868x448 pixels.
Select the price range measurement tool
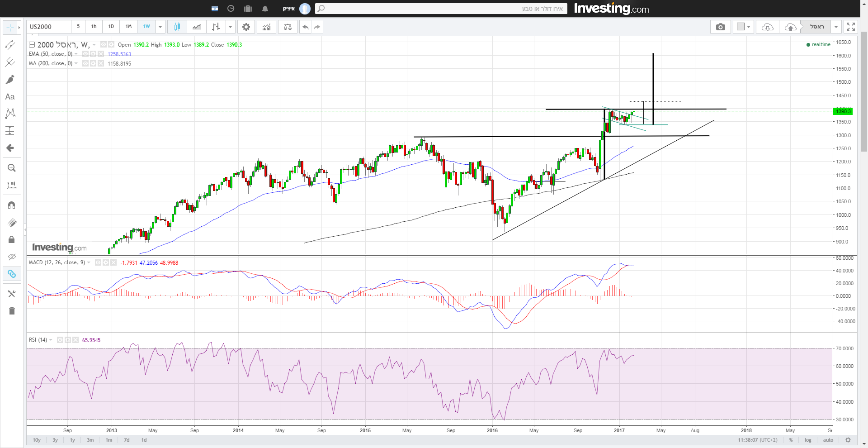[10, 131]
